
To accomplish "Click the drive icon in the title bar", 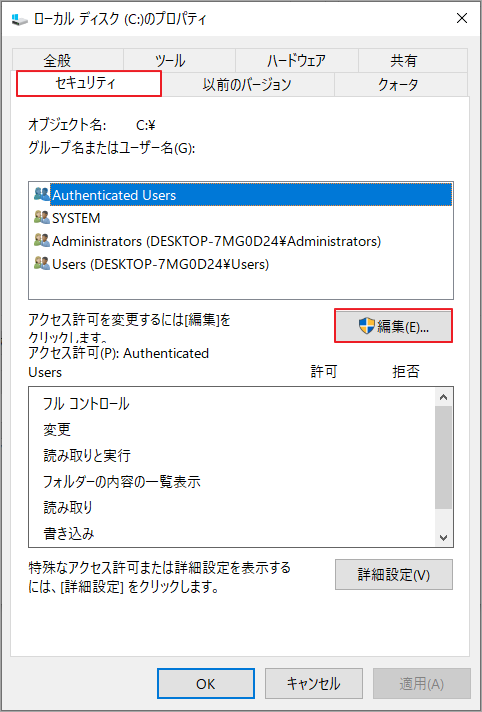I will (x=20, y=19).
